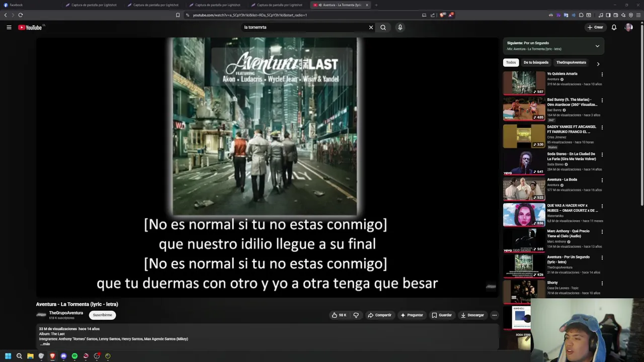Open the notifications bell
This screenshot has height=362, width=644.
614,27
